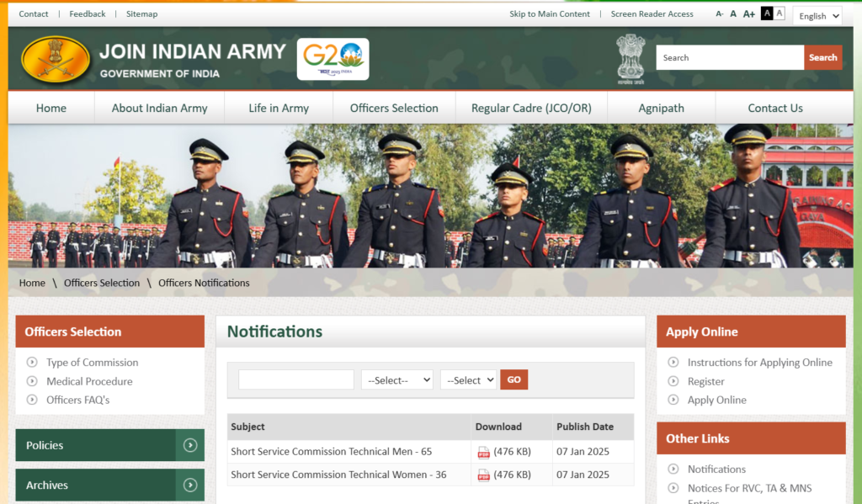This screenshot has height=504, width=862.
Task: Open Instructions for Applying Online link
Action: coord(758,362)
